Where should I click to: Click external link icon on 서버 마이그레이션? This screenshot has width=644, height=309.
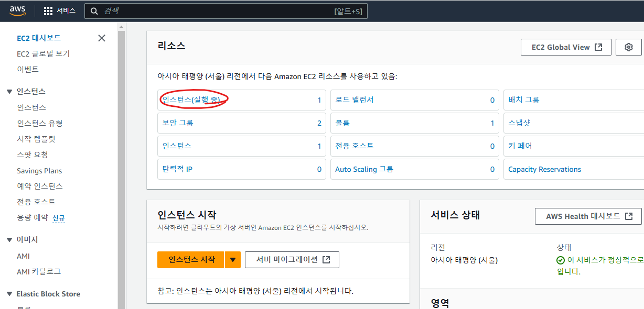pos(326,260)
